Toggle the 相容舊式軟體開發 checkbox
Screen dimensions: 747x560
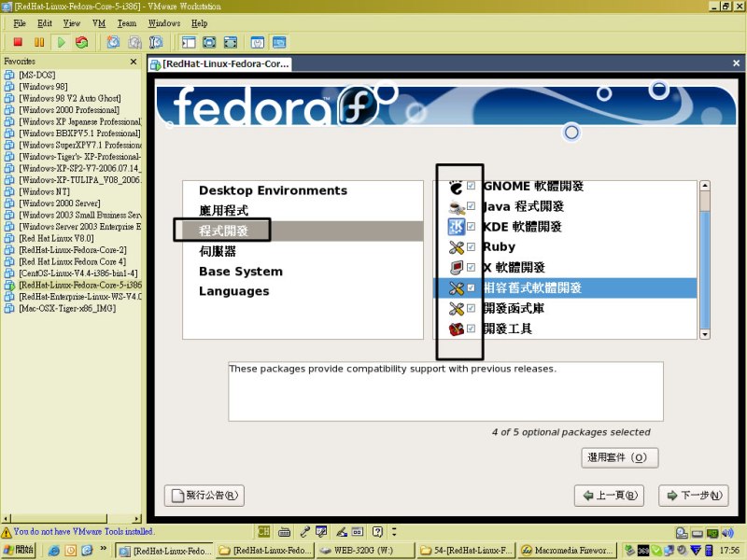click(x=471, y=287)
